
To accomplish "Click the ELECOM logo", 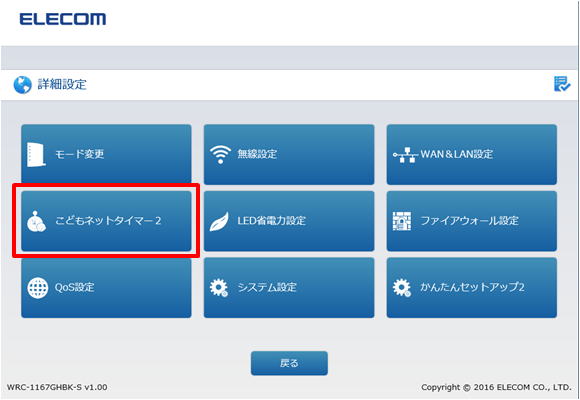I will pos(63,19).
